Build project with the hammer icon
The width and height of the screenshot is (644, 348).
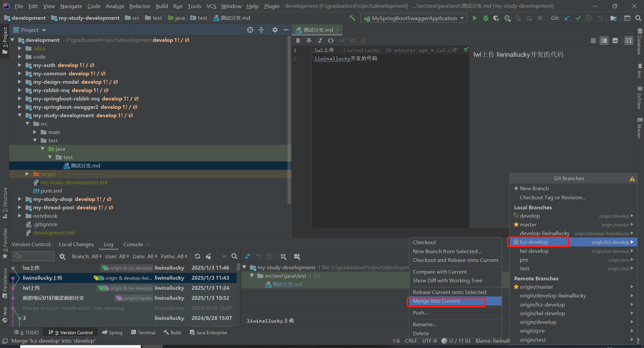(x=352, y=18)
